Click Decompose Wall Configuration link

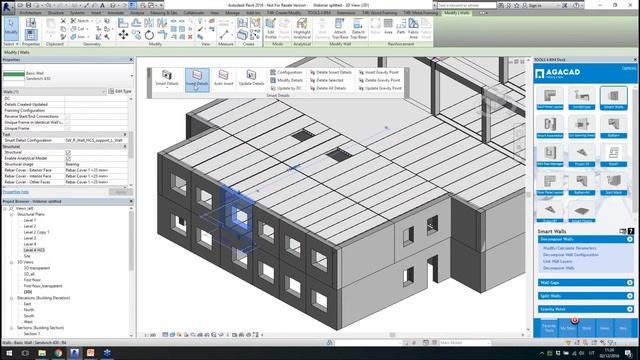point(571,255)
